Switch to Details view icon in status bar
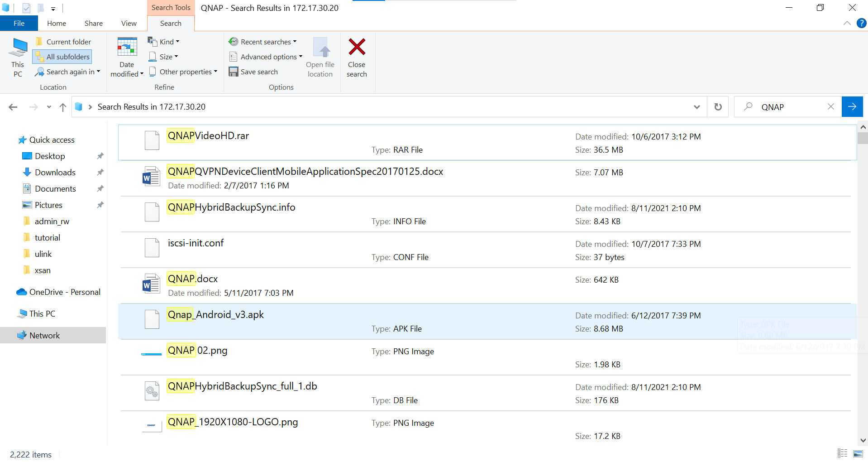This screenshot has width=868, height=462. tap(843, 453)
